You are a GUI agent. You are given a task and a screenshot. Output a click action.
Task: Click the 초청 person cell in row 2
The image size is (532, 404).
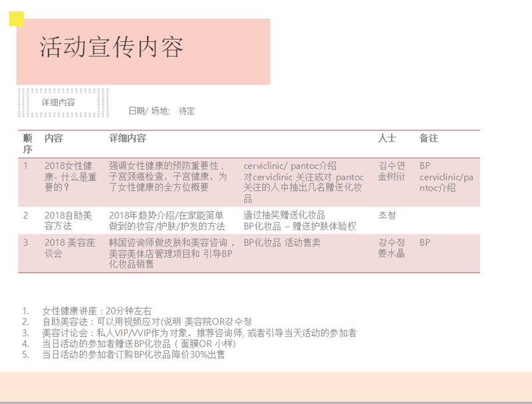[387, 215]
